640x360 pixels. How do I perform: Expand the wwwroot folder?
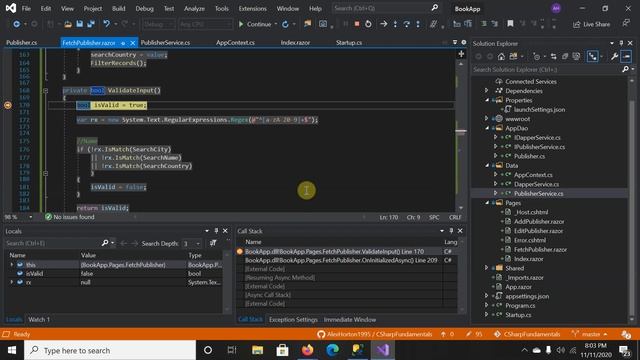click(x=486, y=119)
